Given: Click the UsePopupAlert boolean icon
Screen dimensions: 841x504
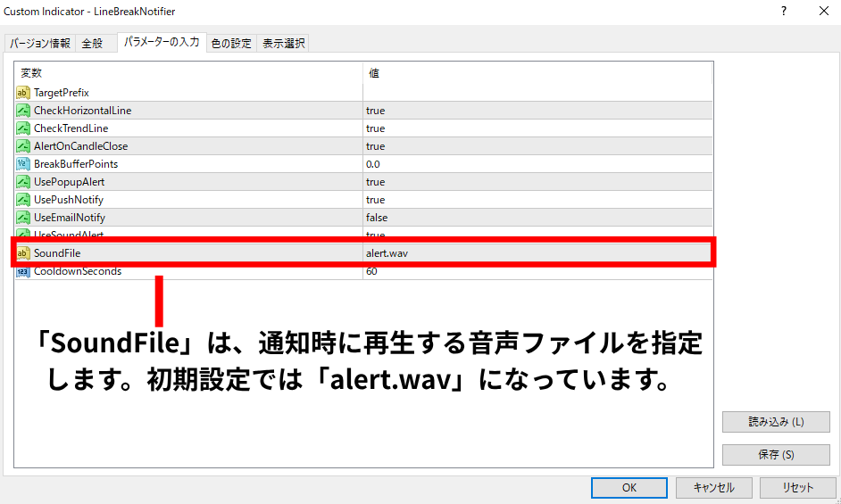Looking at the screenshot, I should coord(23,182).
